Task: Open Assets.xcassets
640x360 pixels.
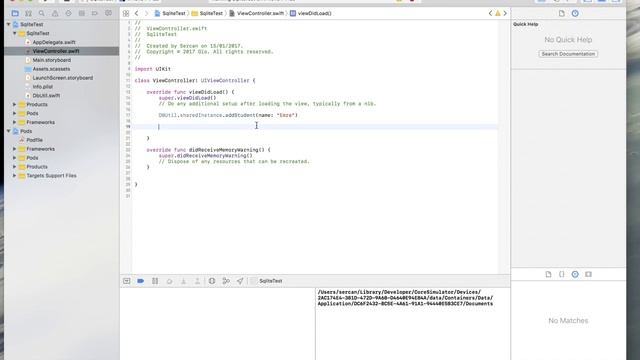Action: point(51,69)
